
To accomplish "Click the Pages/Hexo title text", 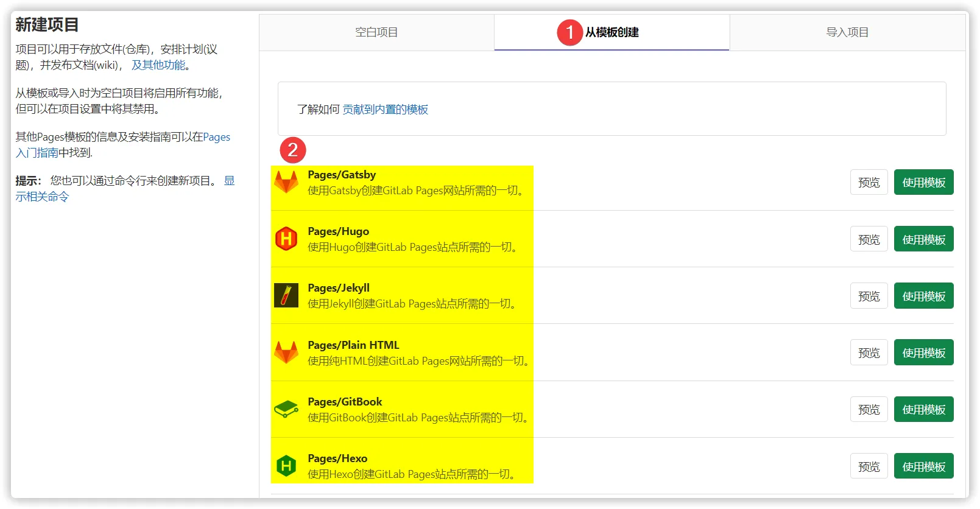I will tap(337, 458).
